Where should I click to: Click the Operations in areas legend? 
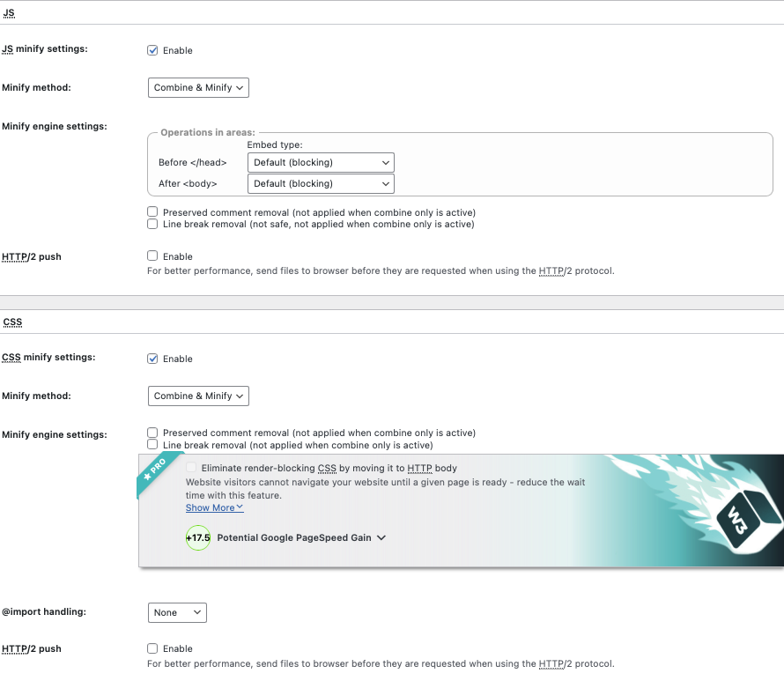208,132
